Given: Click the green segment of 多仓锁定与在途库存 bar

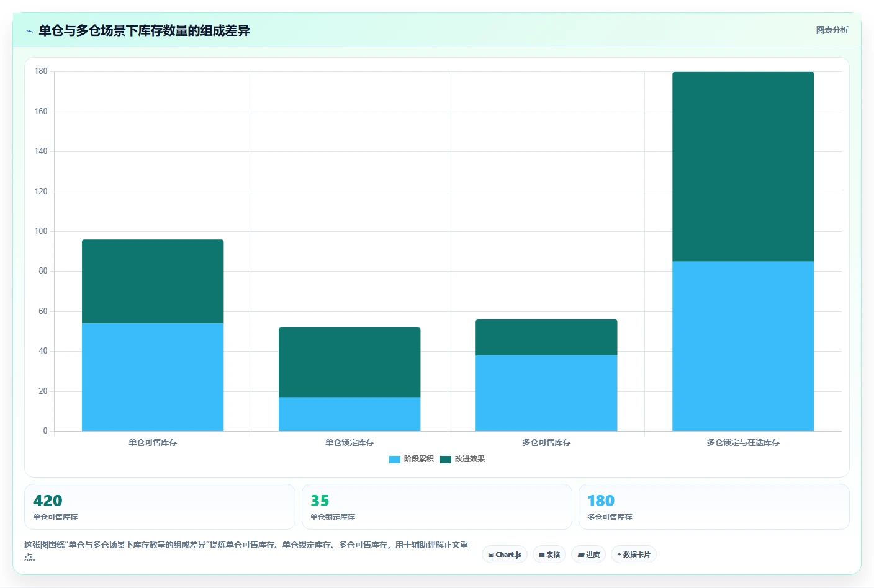Looking at the screenshot, I should tap(743, 166).
